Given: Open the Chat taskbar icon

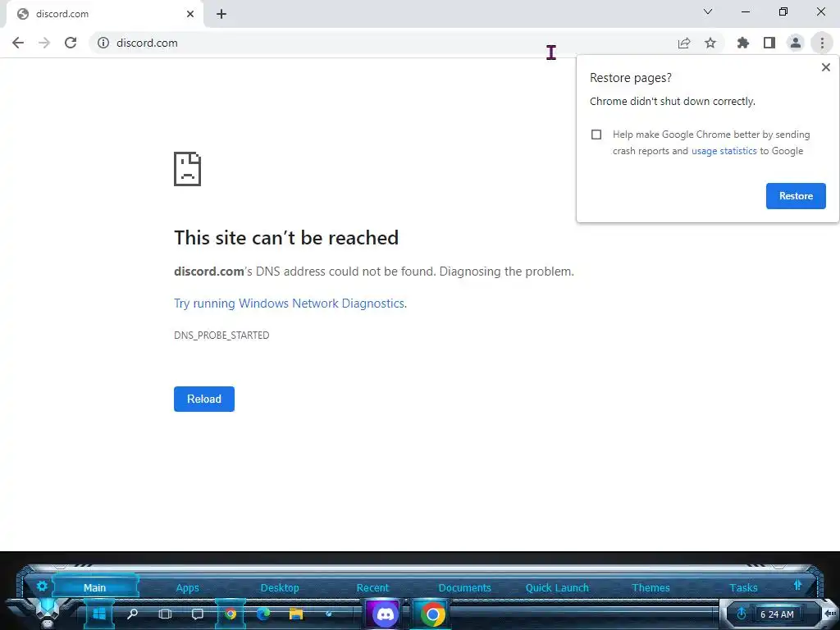Looking at the screenshot, I should point(198,614).
